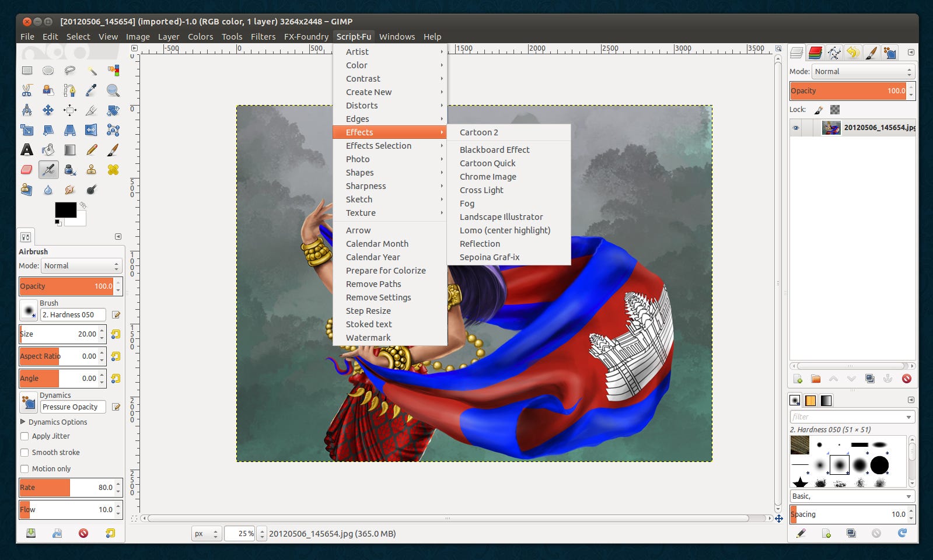Activate the Select by Color tool

click(x=113, y=71)
